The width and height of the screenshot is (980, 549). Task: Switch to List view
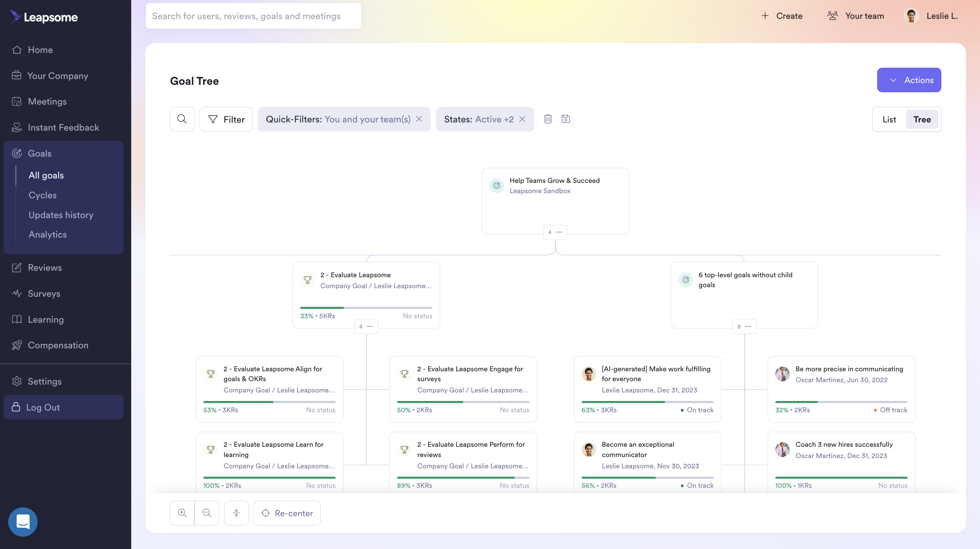889,120
